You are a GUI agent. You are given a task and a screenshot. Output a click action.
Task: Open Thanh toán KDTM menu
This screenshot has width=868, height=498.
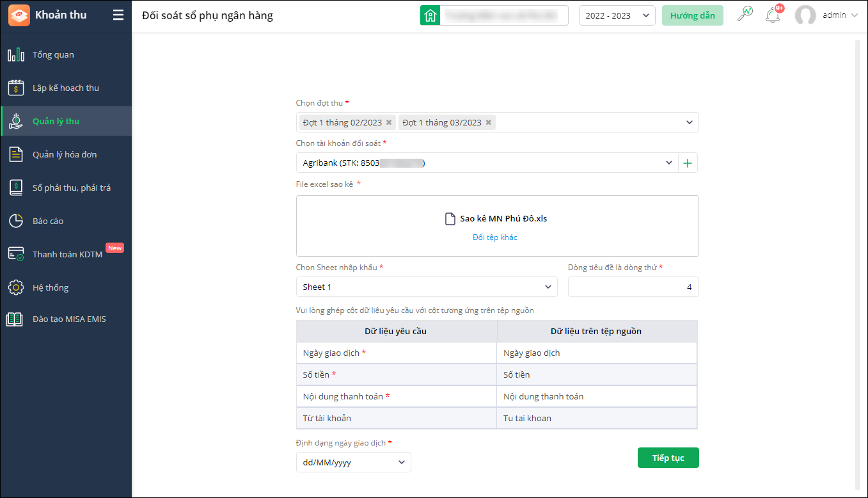(67, 255)
